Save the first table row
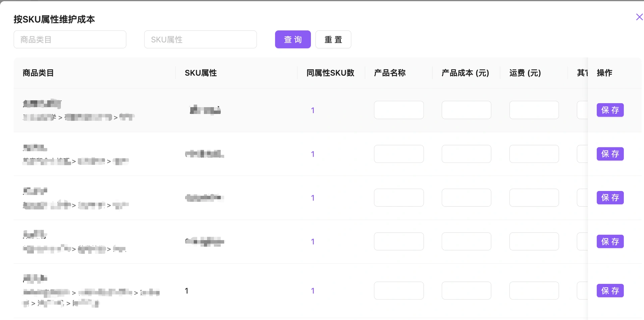This screenshot has height=320, width=644. [610, 110]
